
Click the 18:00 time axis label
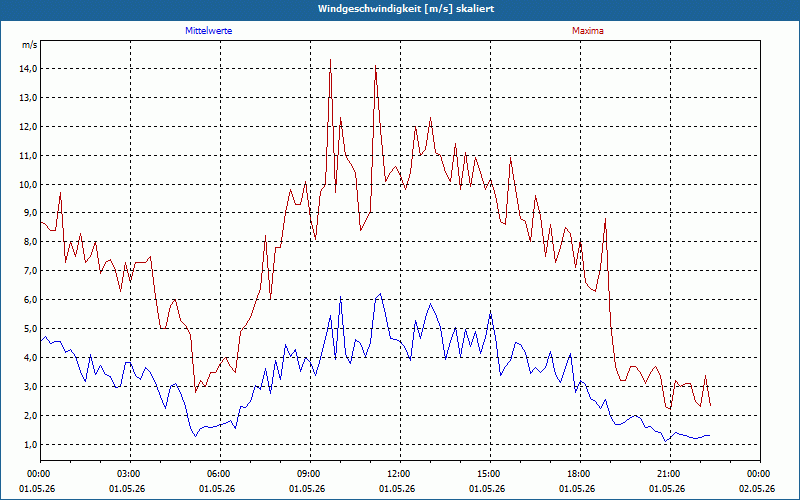tap(581, 474)
